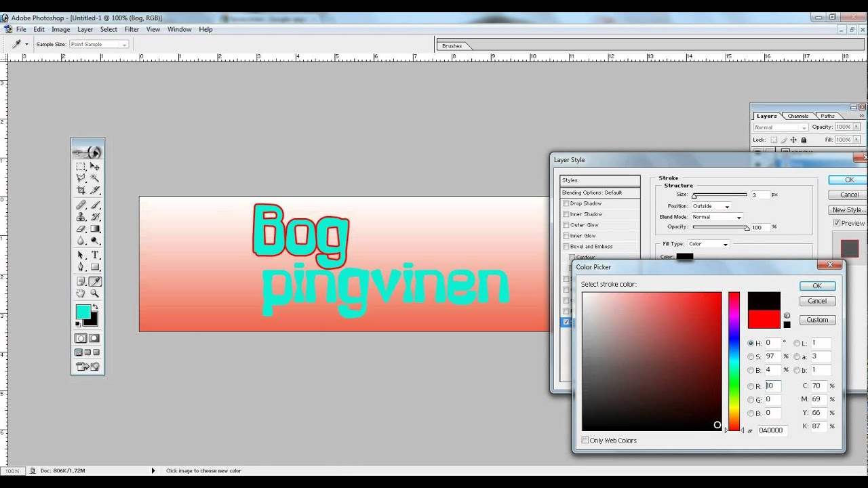Enable the Inner Shadow checkbox
868x488 pixels.
pos(566,214)
